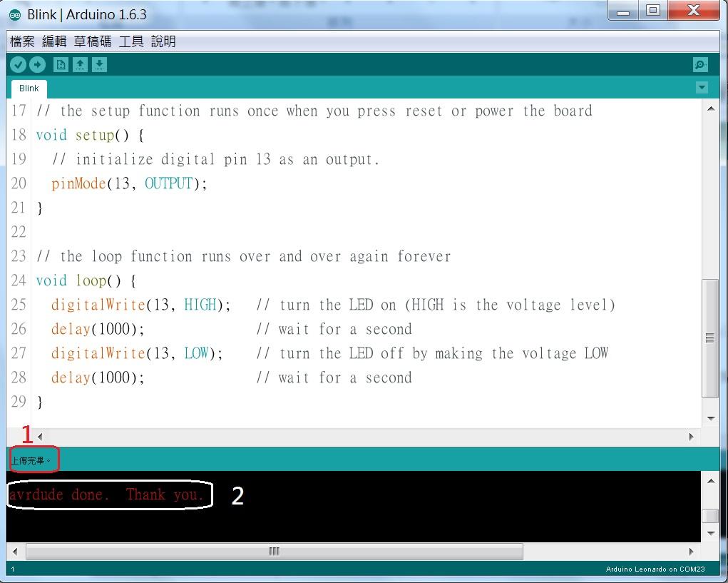
Task: Open the 草稿碼 (Sketch) menu
Action: pos(93,41)
